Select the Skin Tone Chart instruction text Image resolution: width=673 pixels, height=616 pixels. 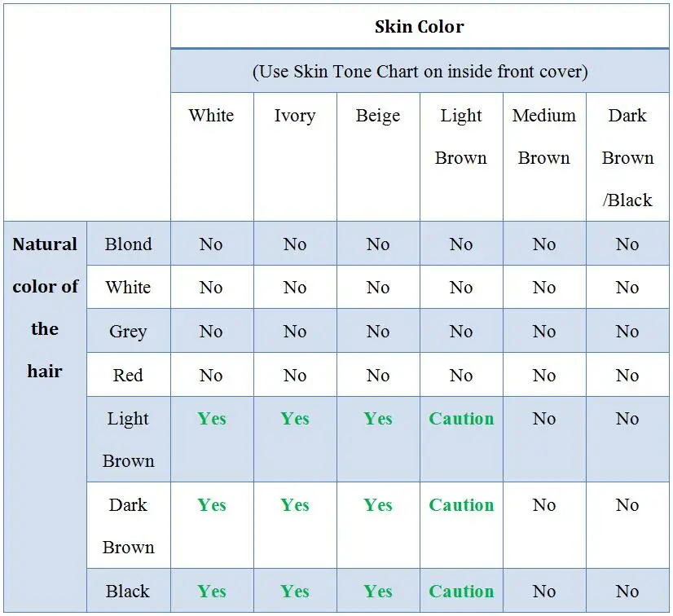pos(420,71)
